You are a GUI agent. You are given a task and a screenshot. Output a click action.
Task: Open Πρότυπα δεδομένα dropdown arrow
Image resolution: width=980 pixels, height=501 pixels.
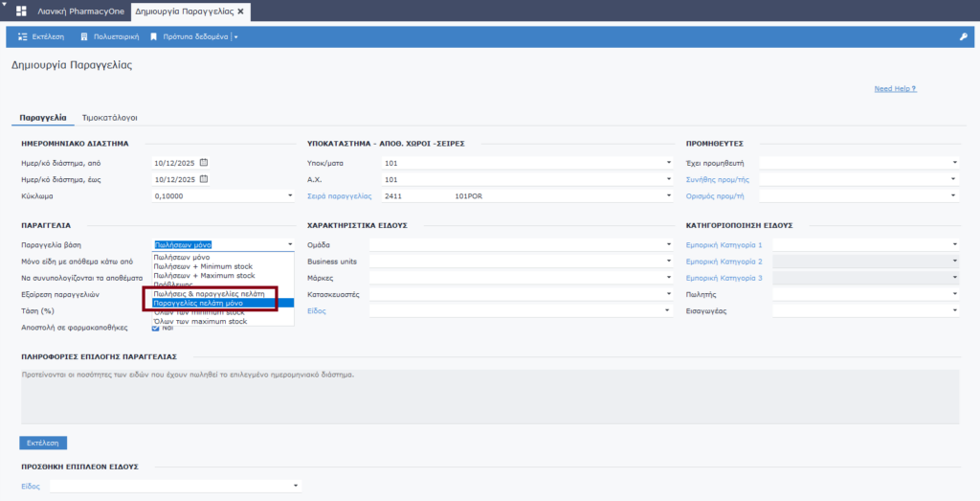[235, 36]
